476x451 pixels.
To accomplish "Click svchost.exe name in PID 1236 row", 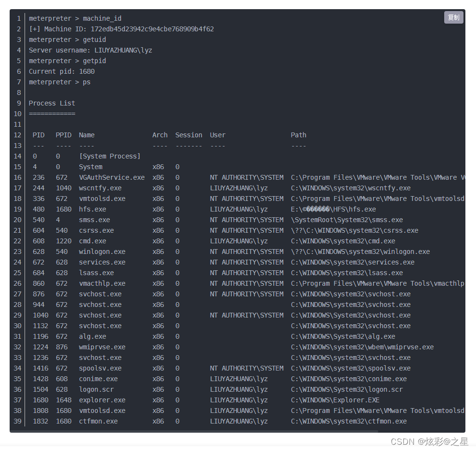I will [100, 358].
